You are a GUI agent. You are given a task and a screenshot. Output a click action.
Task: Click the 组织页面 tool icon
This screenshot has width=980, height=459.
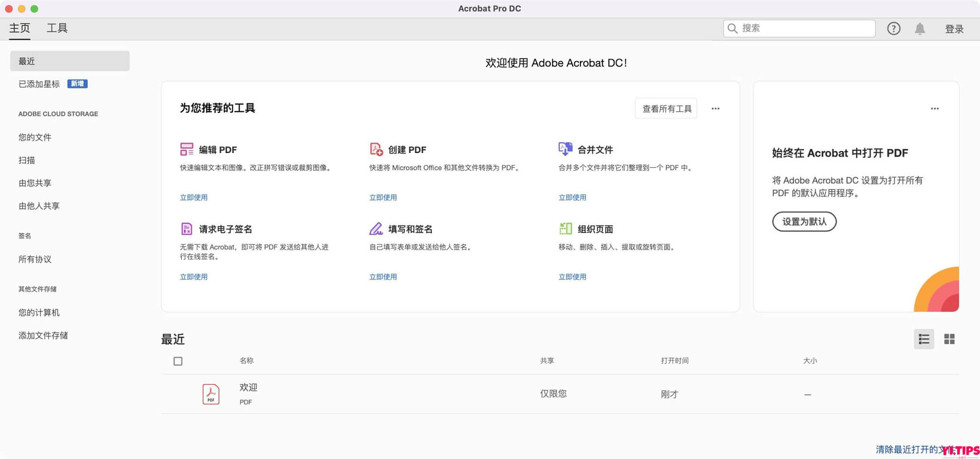click(x=566, y=228)
